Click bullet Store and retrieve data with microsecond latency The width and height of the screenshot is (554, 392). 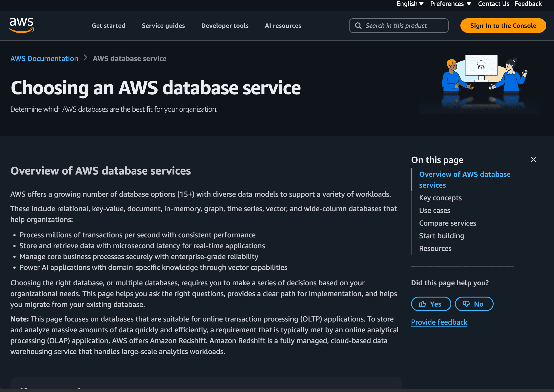point(142,246)
